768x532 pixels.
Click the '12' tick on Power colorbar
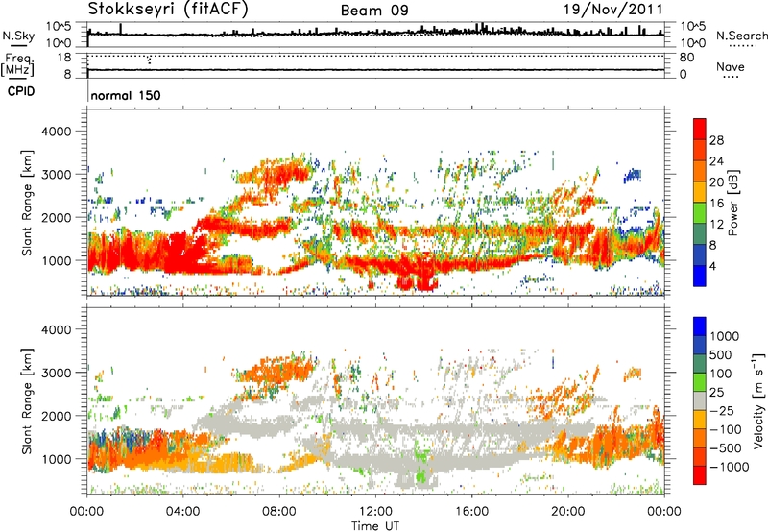point(716,224)
